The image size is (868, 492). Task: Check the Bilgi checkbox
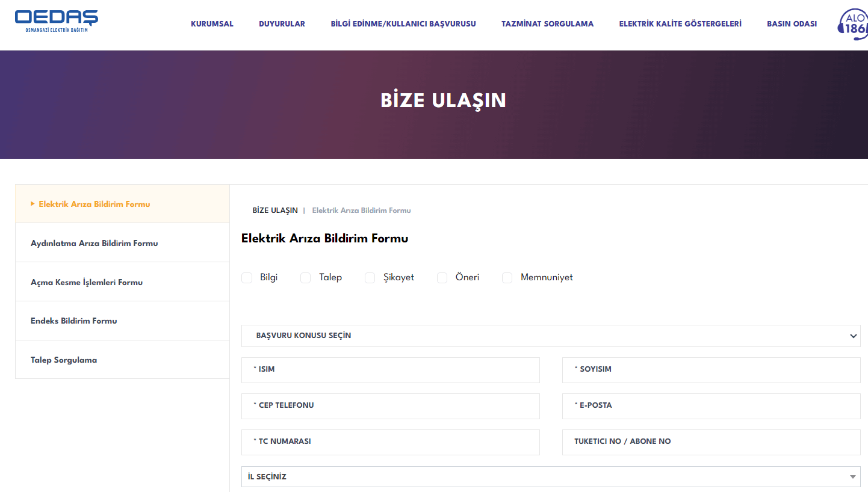pyautogui.click(x=247, y=277)
